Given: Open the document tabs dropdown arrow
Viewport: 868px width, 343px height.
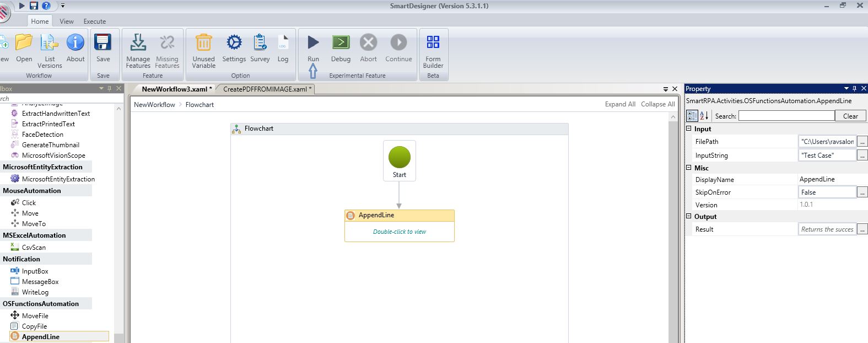Looking at the screenshot, I should 665,89.
